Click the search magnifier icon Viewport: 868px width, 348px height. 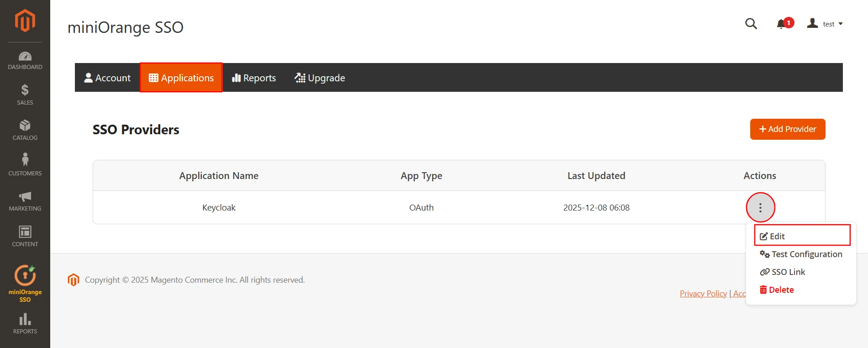point(751,24)
